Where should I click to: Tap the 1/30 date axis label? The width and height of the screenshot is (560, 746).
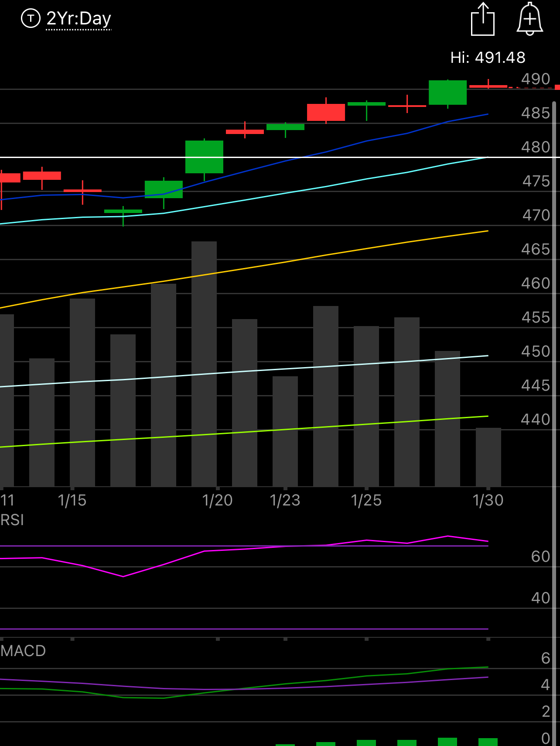coord(488,500)
